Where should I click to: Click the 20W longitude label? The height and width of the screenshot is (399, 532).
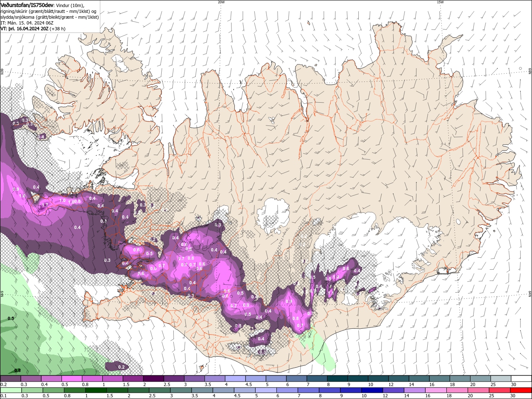click(x=221, y=2)
